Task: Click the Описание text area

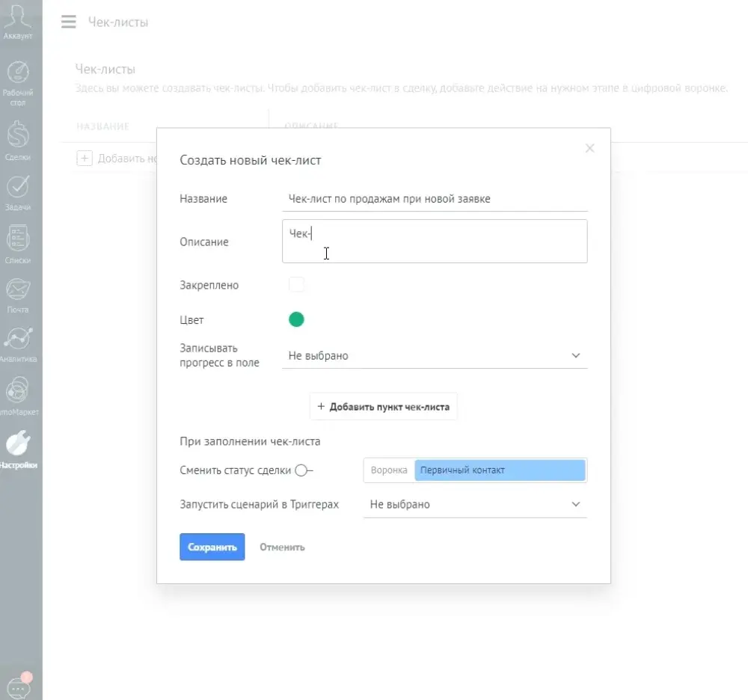Action: 435,242
